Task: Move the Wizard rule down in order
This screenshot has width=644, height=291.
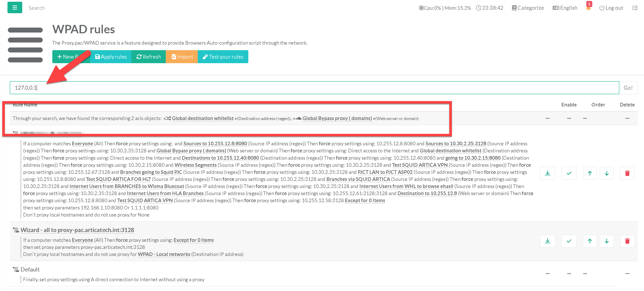Action: point(606,241)
